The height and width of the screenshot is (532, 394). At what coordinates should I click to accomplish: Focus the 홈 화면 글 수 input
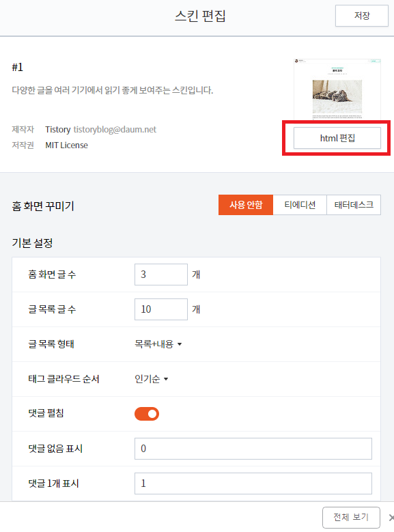click(161, 275)
